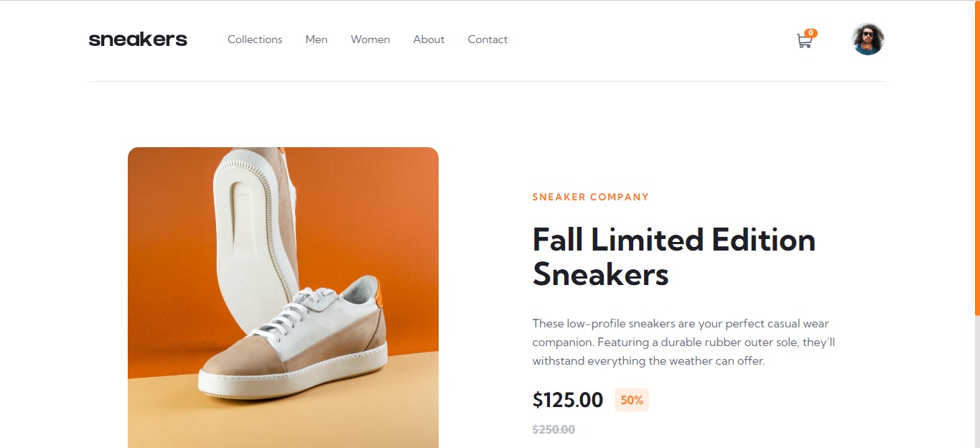The image size is (980, 448).
Task: Browse the Men category
Action: pos(316,39)
